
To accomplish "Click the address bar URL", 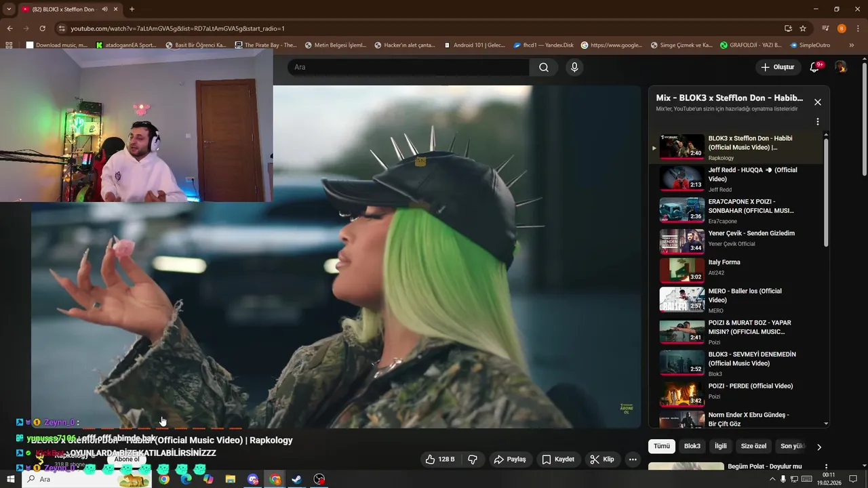I will pos(178,28).
